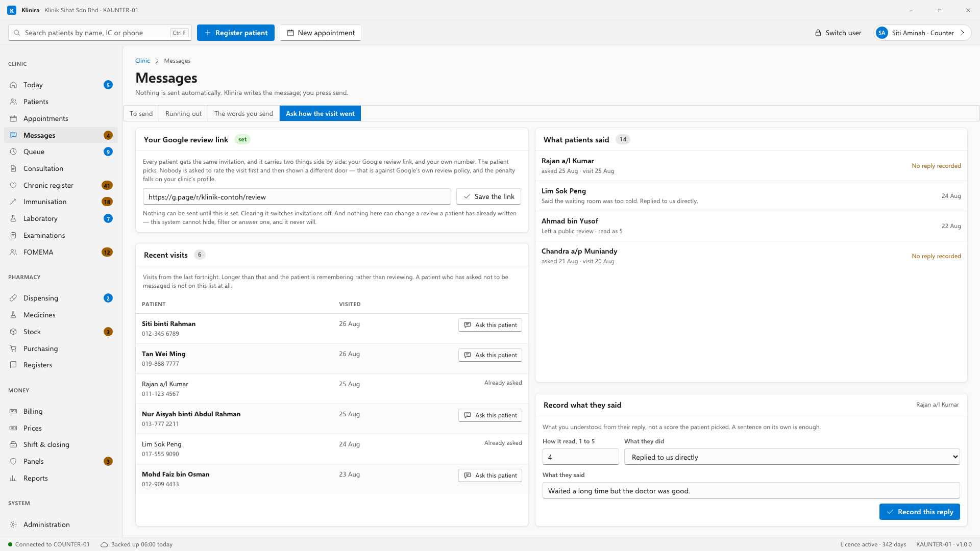Viewport: 980px width, 551px height.
Task: Click the Register patient button
Action: point(236,33)
